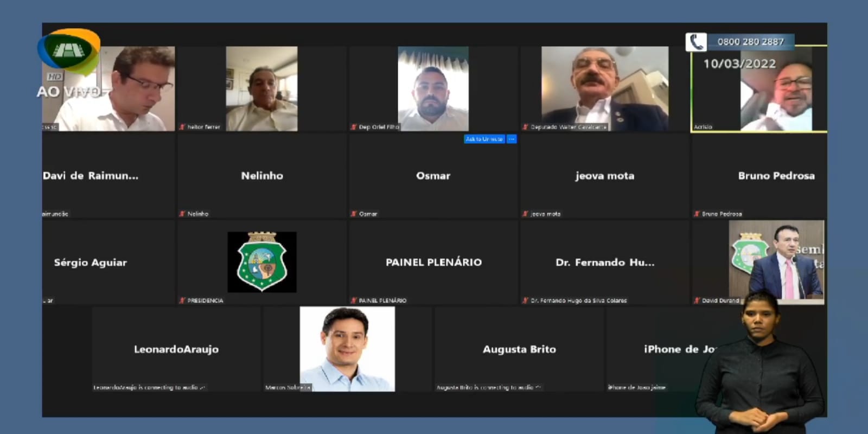
Task: Click Bruno Pedrosa's muted microphone icon
Action: pyautogui.click(x=697, y=214)
